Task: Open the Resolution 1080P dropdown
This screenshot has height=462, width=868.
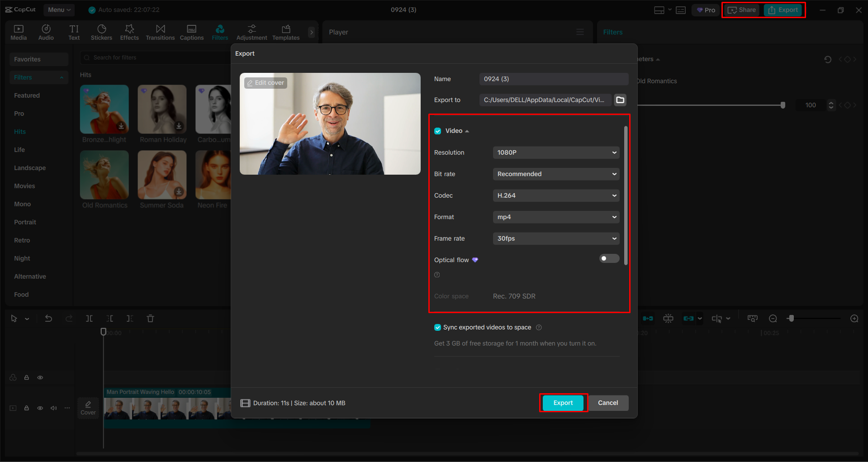Action: (555, 152)
